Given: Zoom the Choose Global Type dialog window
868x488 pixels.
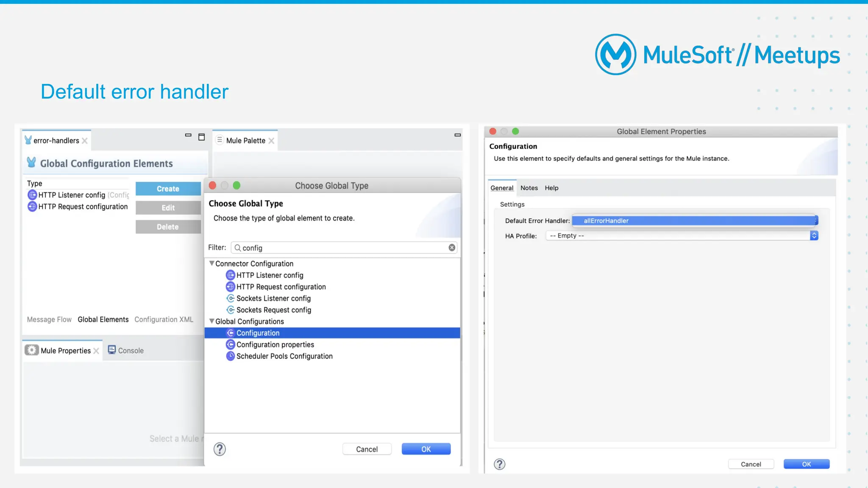Looking at the screenshot, I should (x=236, y=186).
